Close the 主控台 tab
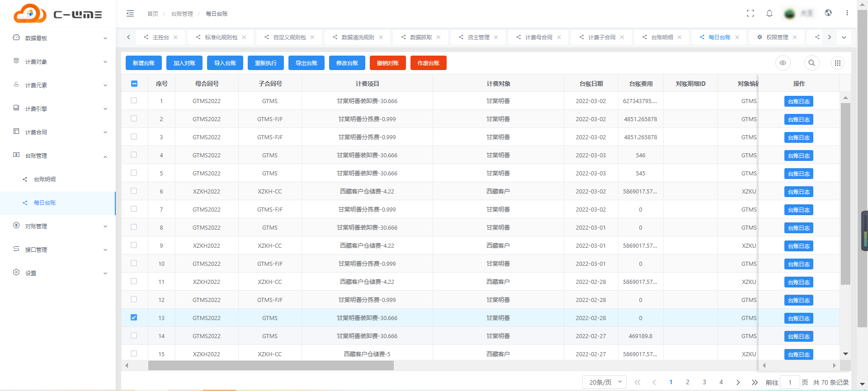The height and width of the screenshot is (391, 868). coord(176,37)
